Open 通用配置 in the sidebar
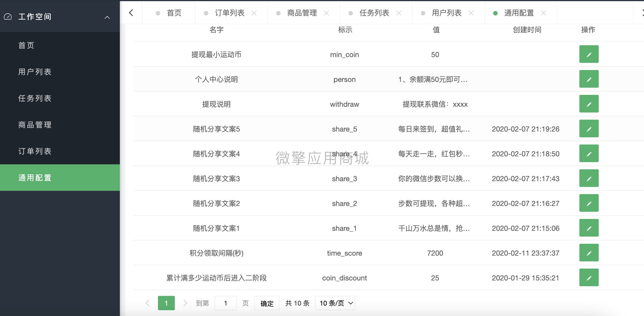The width and height of the screenshot is (644, 316). coord(60,178)
